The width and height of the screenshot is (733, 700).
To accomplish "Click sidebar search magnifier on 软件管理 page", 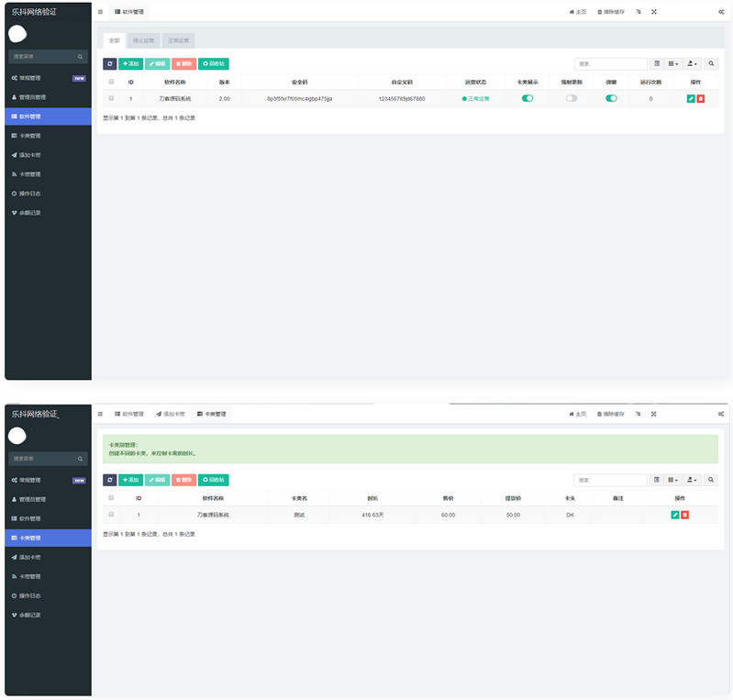I will coord(80,57).
